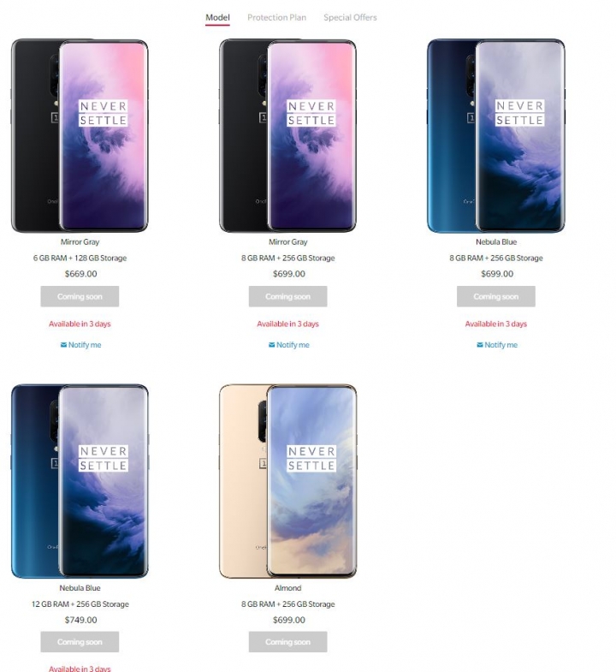Open the Model tab

tap(217, 18)
